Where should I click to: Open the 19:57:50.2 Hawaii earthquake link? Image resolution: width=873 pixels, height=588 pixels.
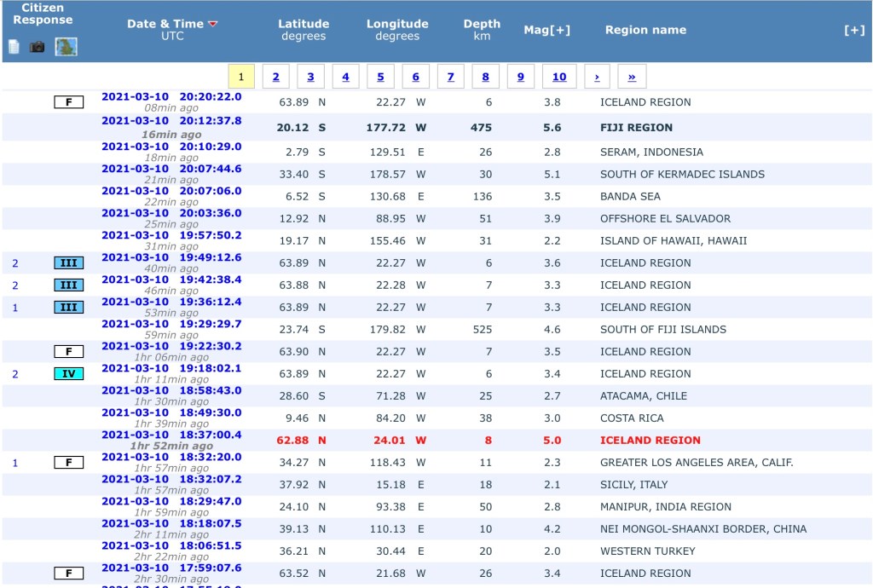click(171, 235)
